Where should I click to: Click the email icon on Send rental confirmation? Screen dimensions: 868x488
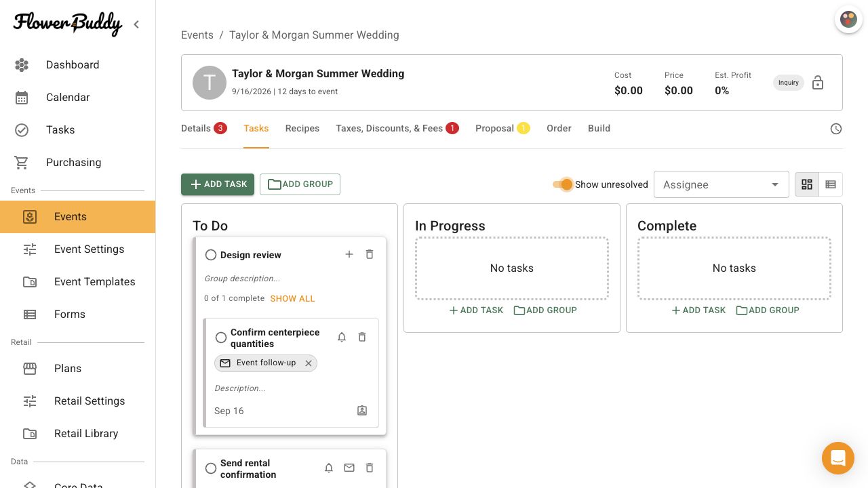pos(349,468)
